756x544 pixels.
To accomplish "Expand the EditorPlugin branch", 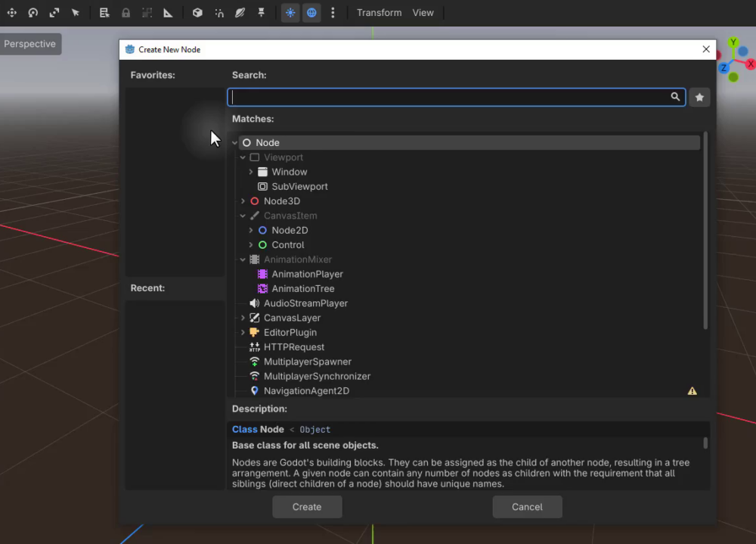I will click(x=243, y=333).
